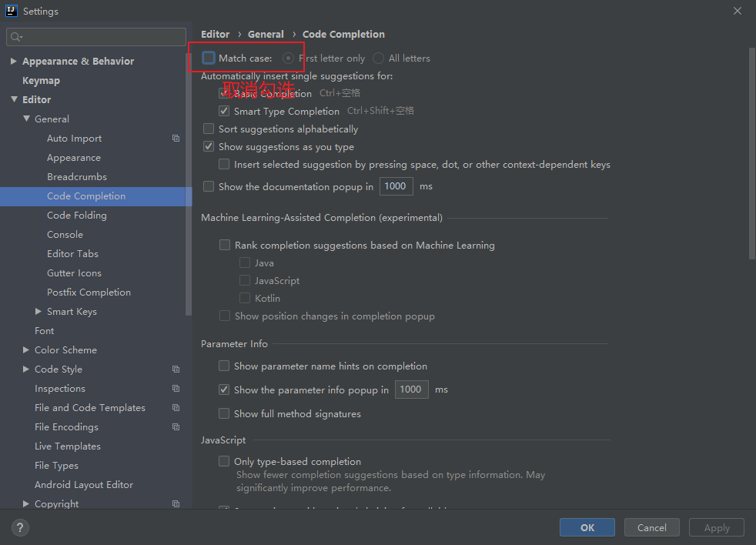
Task: Click the help question mark icon
Action: pyautogui.click(x=19, y=527)
